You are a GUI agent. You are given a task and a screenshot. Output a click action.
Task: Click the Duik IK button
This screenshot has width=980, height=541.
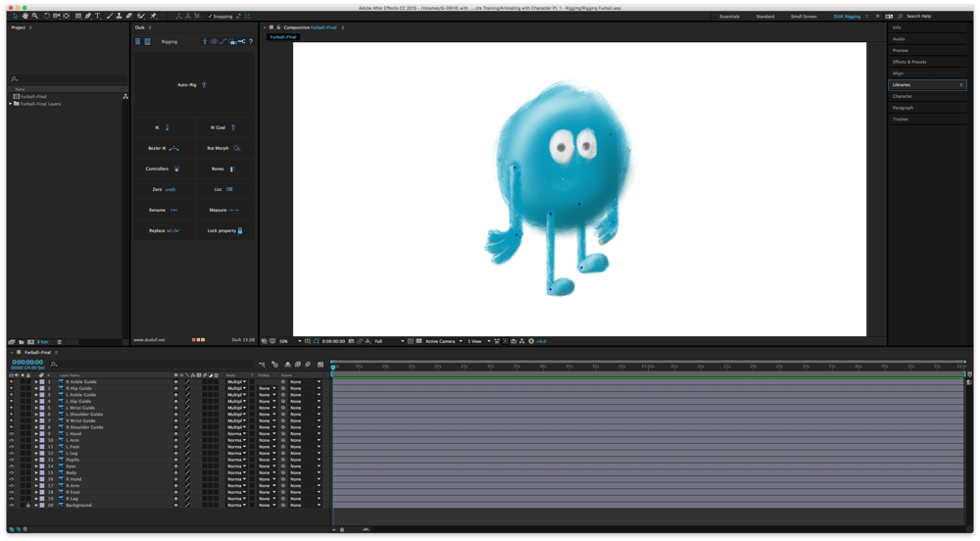[x=163, y=127]
